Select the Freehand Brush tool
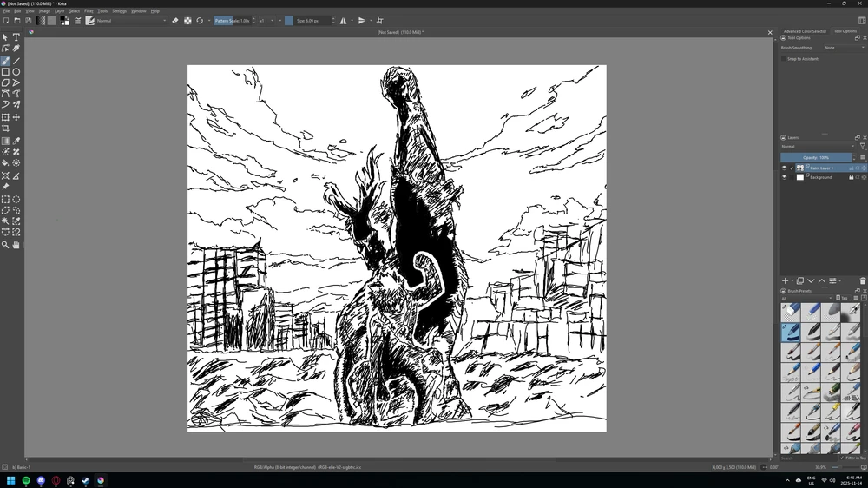Viewport: 868px width, 488px height. 5,61
